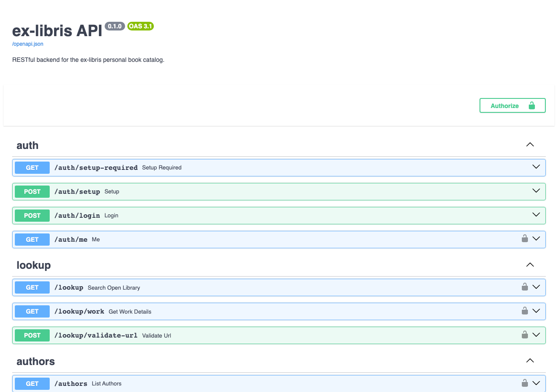Collapse the lookup section using its chevron
The height and width of the screenshot is (392, 558).
pyautogui.click(x=530, y=264)
